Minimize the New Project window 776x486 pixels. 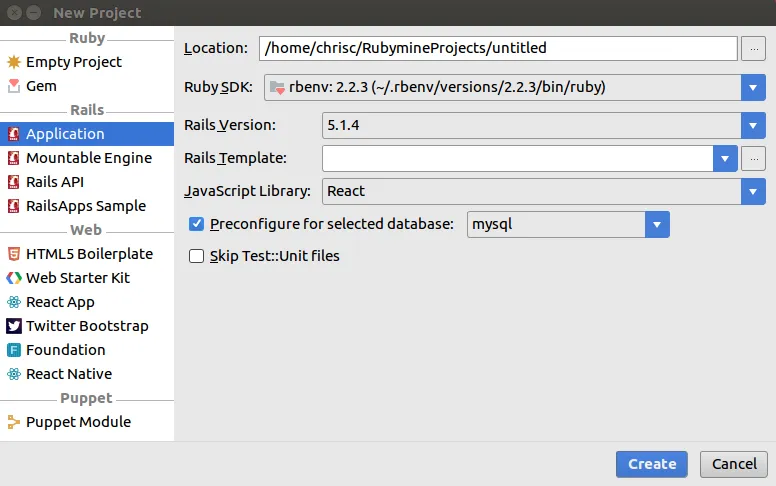click(33, 12)
